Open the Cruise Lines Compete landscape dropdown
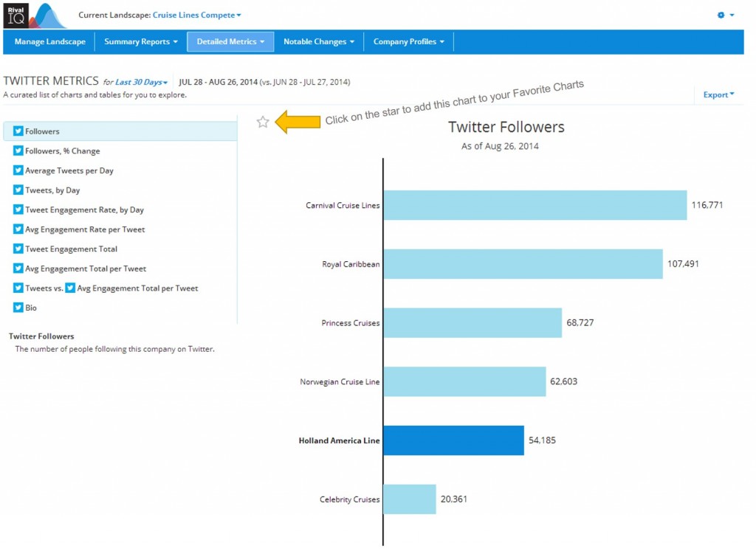756x554 pixels. (x=196, y=15)
